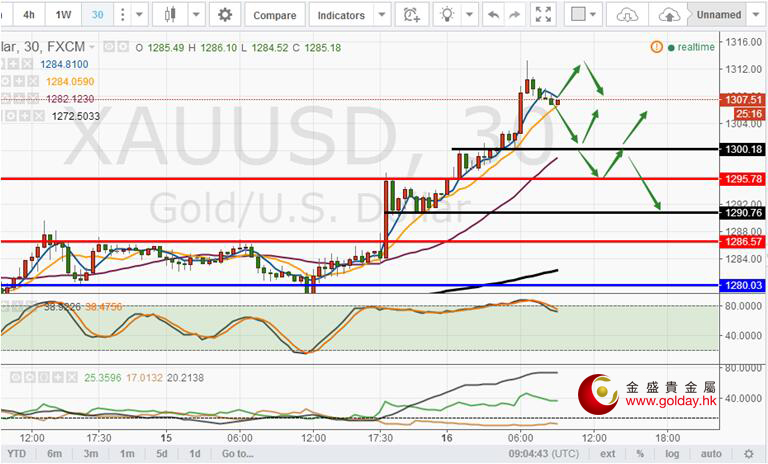Select the red 1286.57 price line label
768x464 pixels.
pos(744,241)
